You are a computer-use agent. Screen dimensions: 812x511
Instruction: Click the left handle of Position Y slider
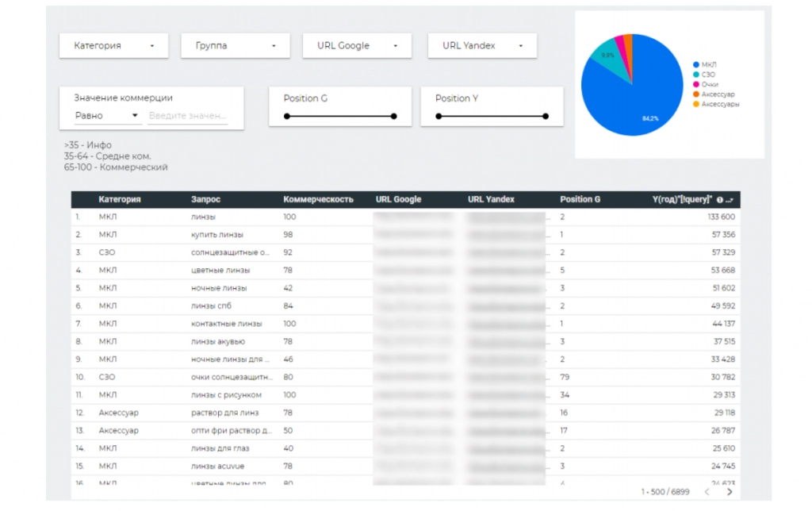click(439, 116)
